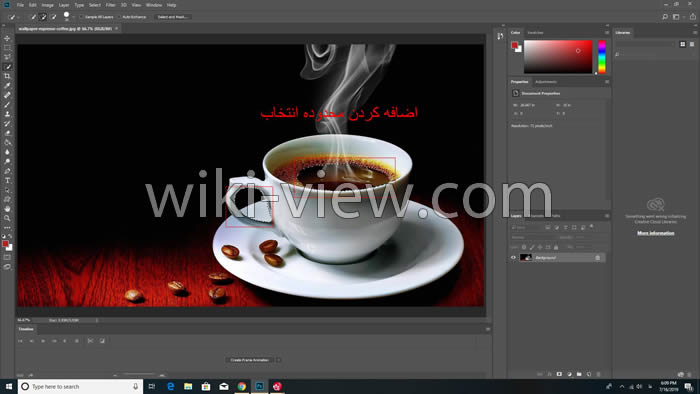
Task: Open the History panel icon
Action: 500,36
